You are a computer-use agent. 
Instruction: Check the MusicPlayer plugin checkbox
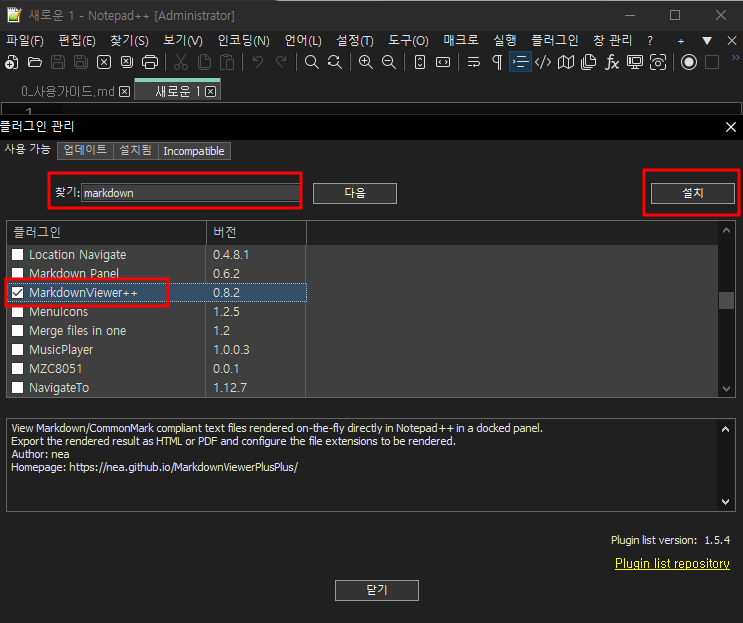[x=18, y=350]
